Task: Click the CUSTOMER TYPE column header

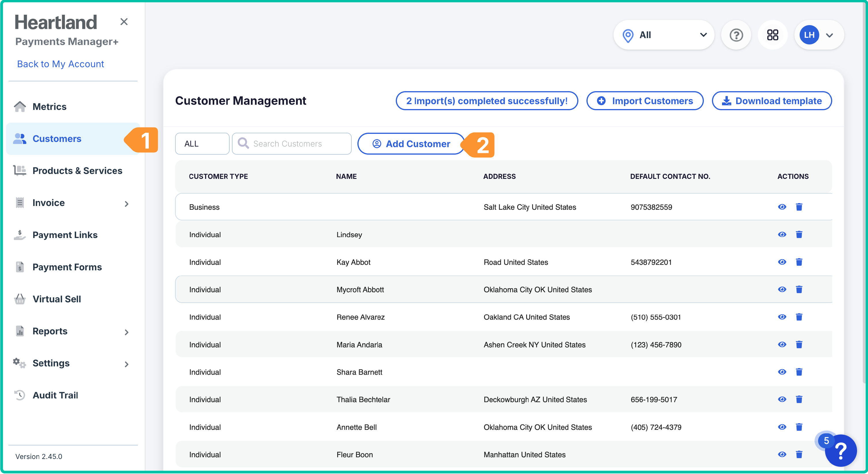Action: tap(218, 177)
